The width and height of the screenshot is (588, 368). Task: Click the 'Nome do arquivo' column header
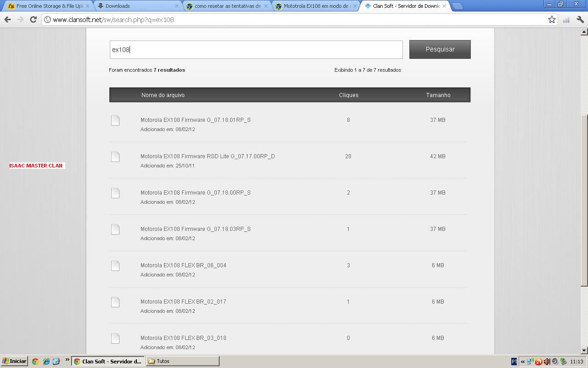coord(163,95)
